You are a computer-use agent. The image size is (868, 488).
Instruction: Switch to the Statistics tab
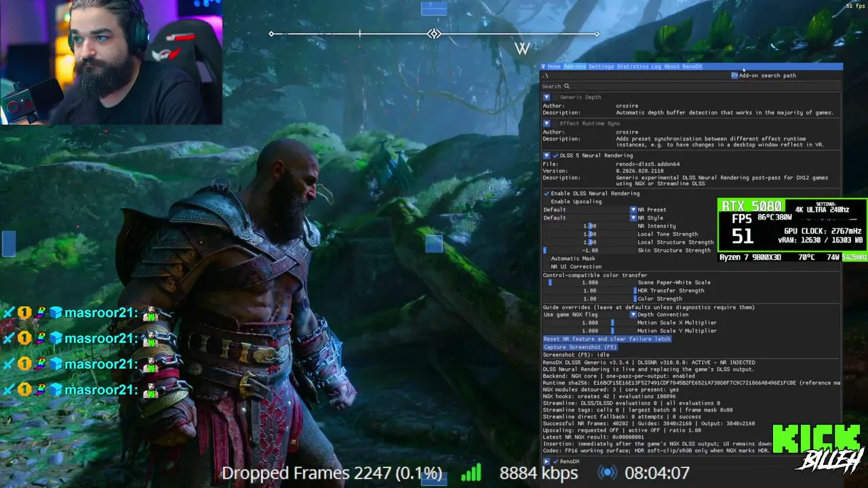(633, 66)
